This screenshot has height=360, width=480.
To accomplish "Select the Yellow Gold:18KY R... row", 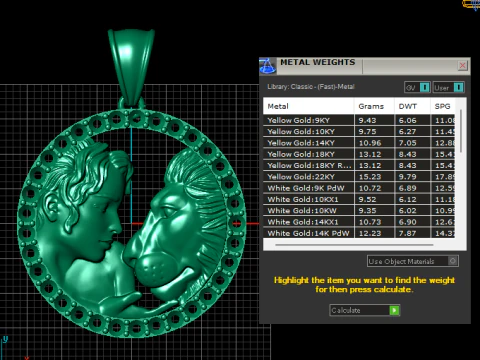I will tap(359, 166).
